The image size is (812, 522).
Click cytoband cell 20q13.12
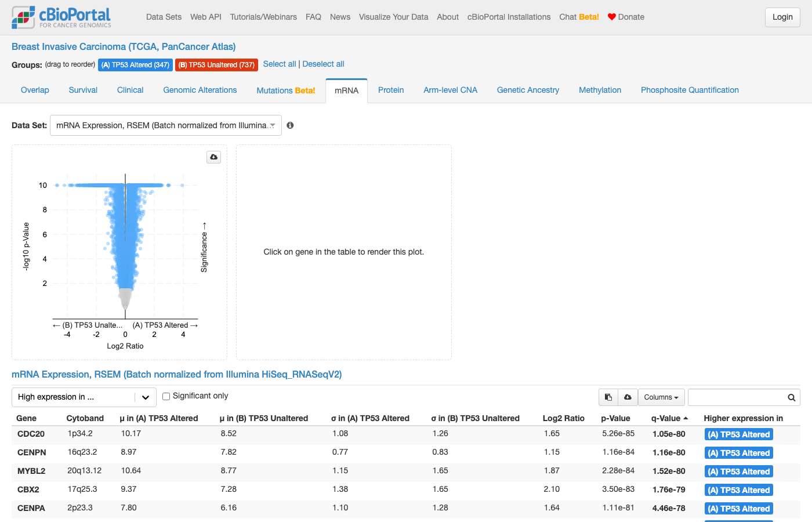coord(85,470)
